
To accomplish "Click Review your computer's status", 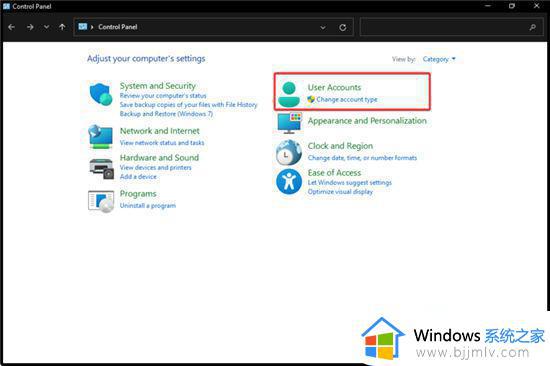I will (163, 95).
